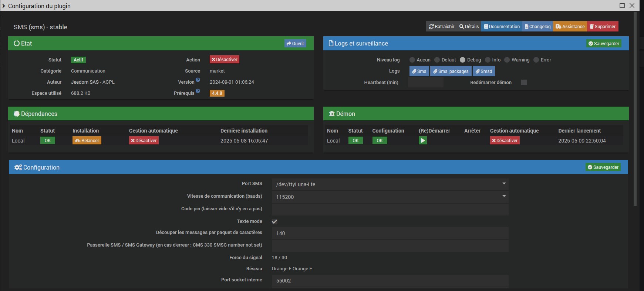Select the Debug log level radio button
The width and height of the screenshot is (644, 291).
click(462, 60)
